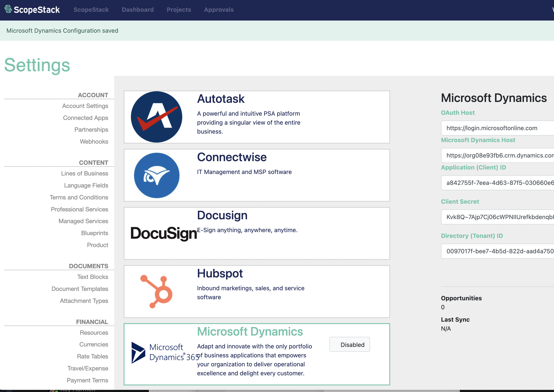Select the Microsoft Dynamics card title

point(250,332)
